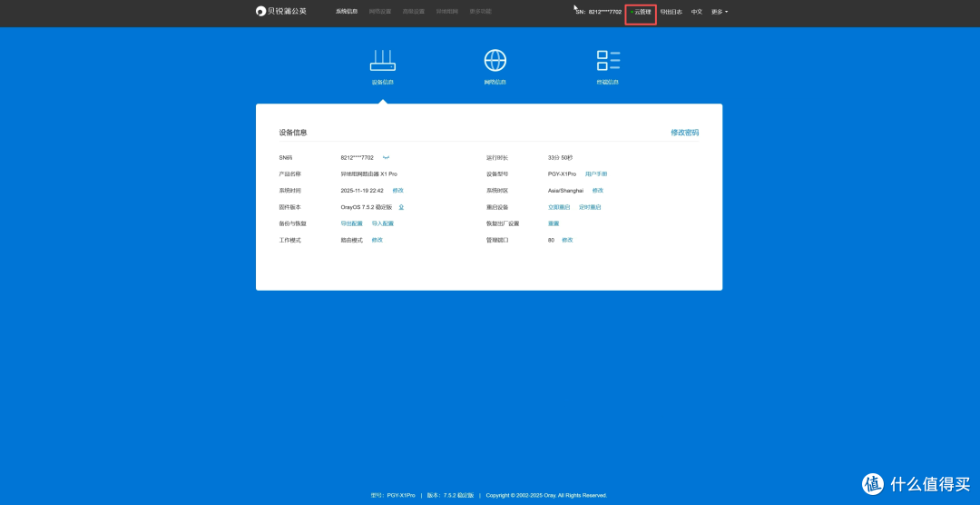980x505 pixels.
Task: Reveal the full SN code with eye icon
Action: point(387,158)
